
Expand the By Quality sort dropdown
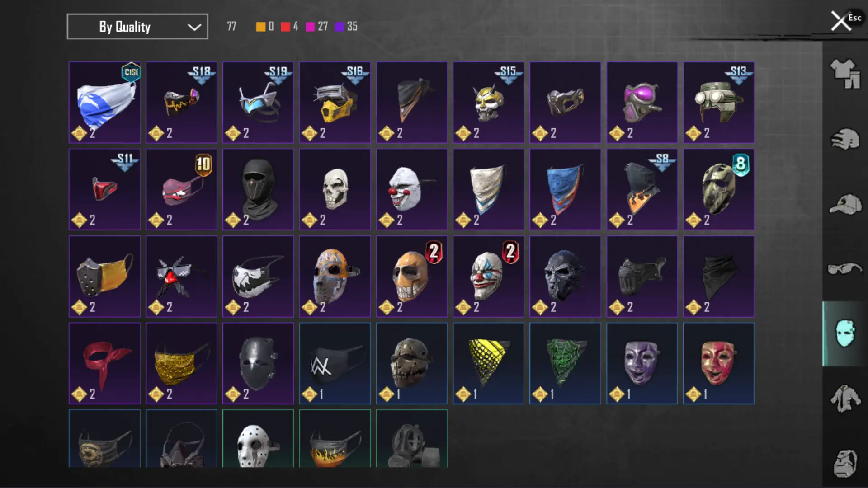click(137, 27)
